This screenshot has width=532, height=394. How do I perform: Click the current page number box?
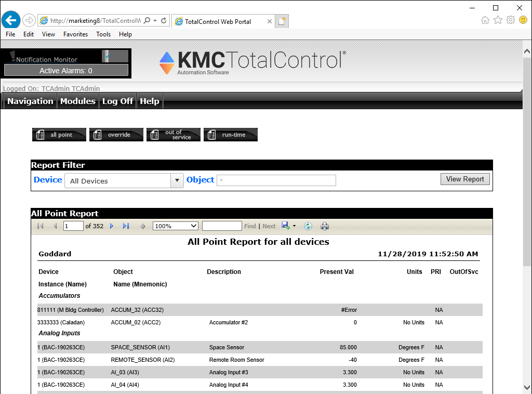(x=73, y=226)
